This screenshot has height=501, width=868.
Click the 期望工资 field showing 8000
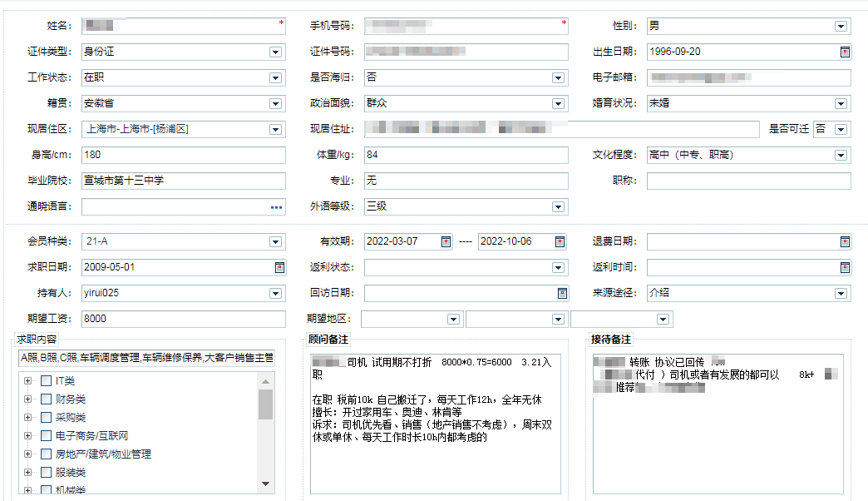click(183, 319)
